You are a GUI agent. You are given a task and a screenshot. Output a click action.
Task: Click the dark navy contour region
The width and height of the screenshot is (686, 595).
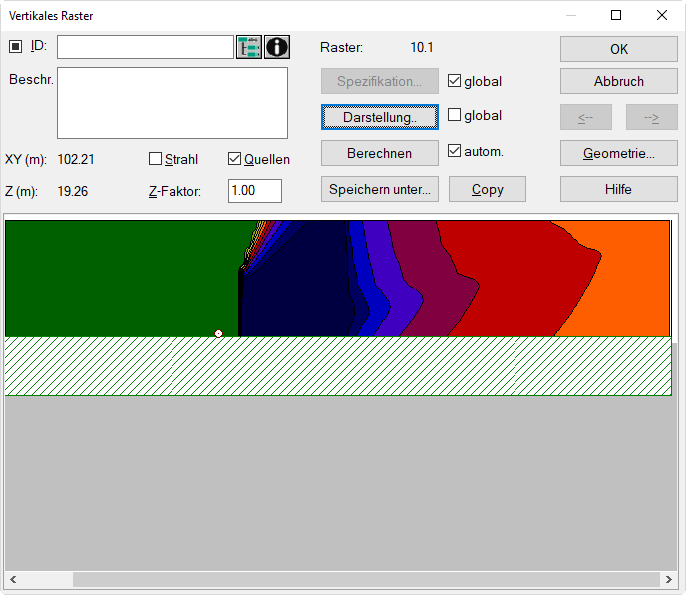pyautogui.click(x=298, y=289)
